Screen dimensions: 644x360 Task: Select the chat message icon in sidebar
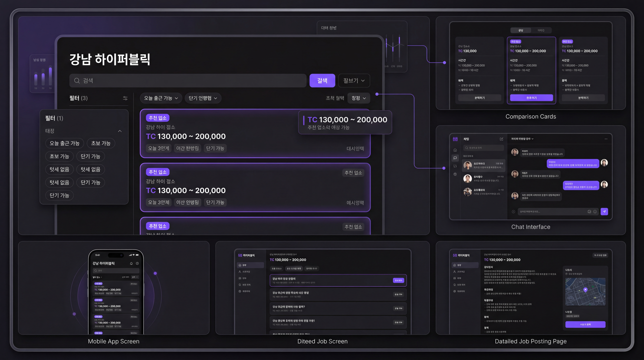click(455, 158)
